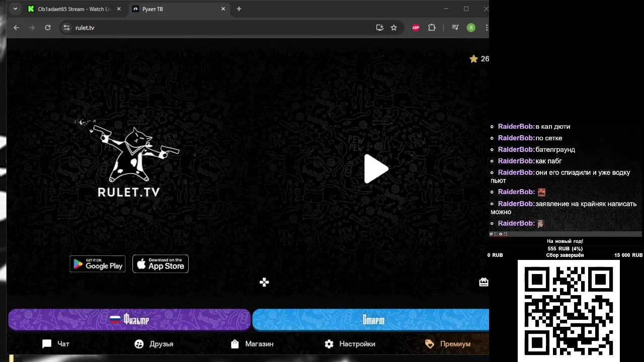Open the tab search dropdown arrow
Image resolution: width=644 pixels, height=362 pixels.
[15, 9]
